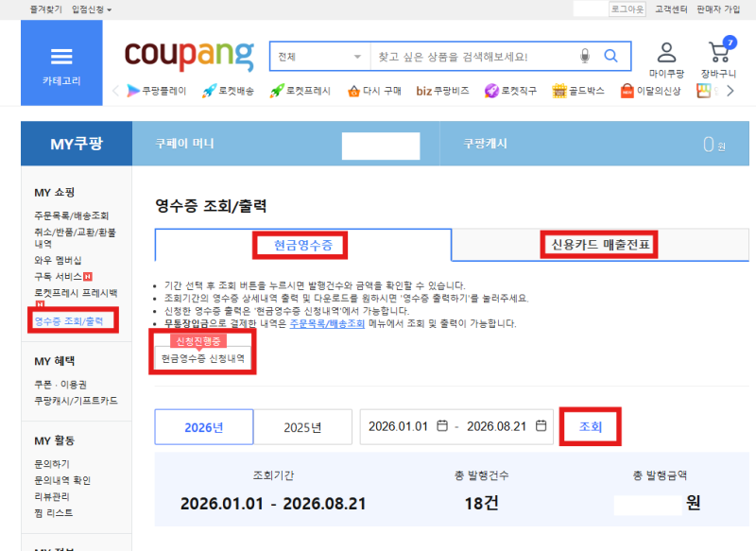Viewport: 756px width, 551px height.
Task: Click the start date 2026.01.01 field
Action: 398,426
